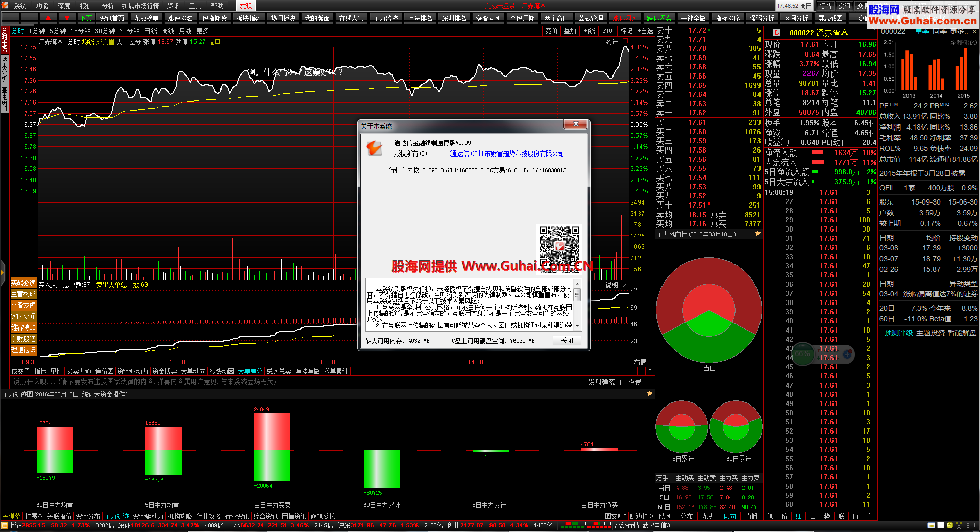Click the 5日累计 pie chart
The height and width of the screenshot is (532, 980).
click(682, 426)
